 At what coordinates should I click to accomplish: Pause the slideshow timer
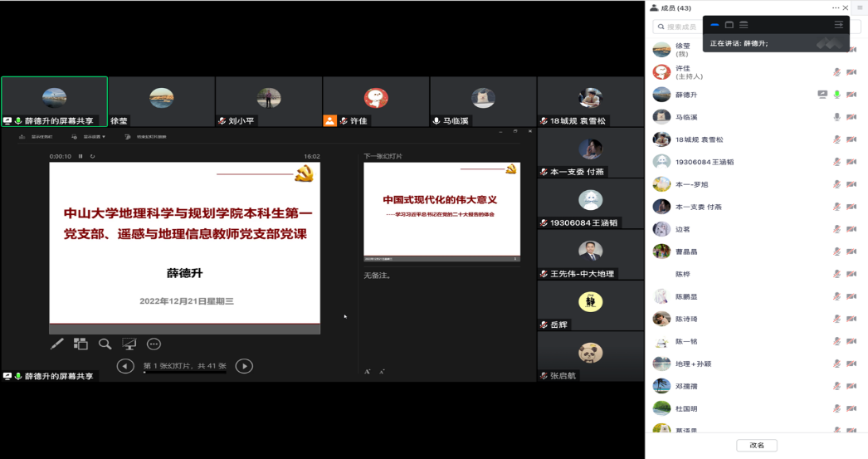pos(80,156)
